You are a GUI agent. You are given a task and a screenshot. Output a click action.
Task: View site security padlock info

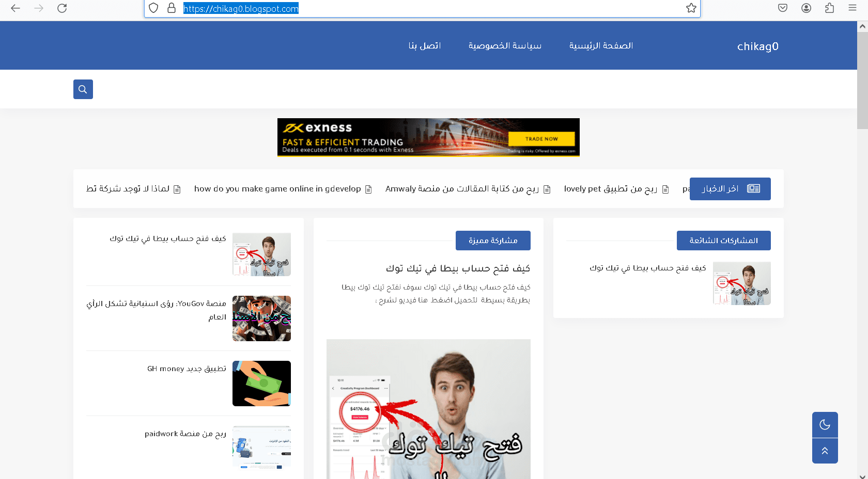tap(172, 8)
